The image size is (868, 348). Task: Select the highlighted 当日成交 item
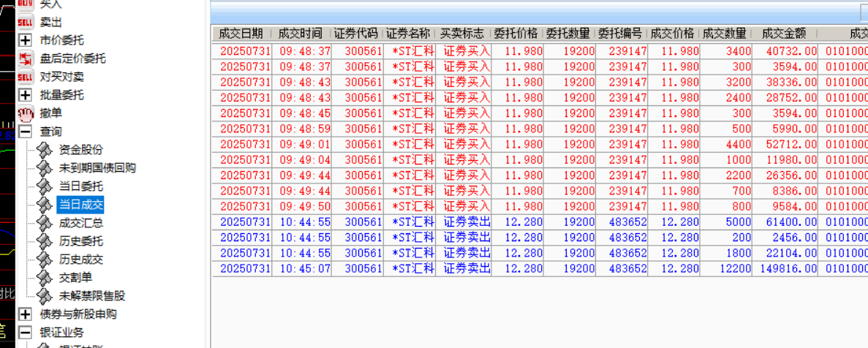[80, 205]
